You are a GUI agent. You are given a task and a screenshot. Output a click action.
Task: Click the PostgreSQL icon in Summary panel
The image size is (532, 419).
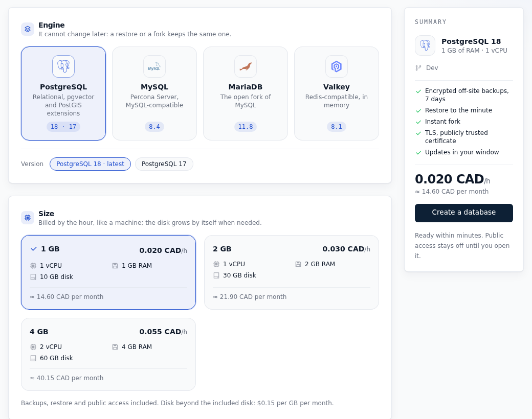click(425, 45)
